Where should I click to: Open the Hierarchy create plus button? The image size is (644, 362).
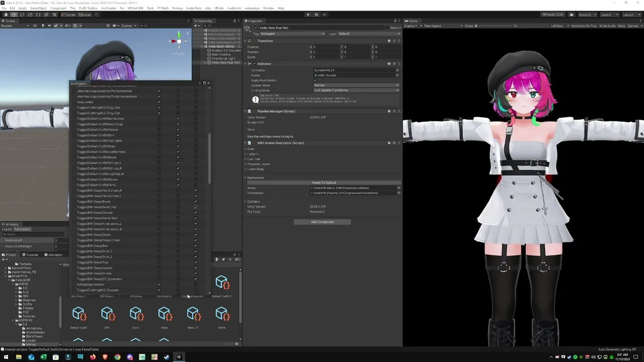[197, 25]
